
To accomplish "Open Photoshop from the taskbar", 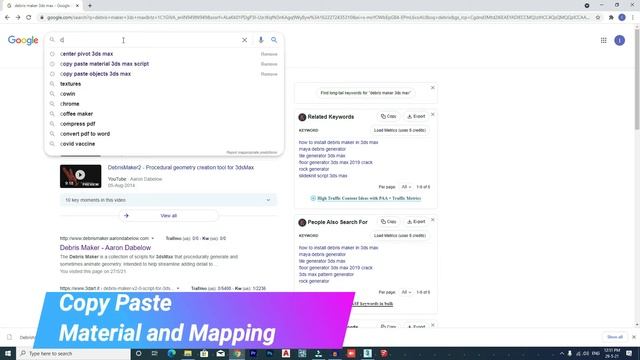I will click(269, 353).
